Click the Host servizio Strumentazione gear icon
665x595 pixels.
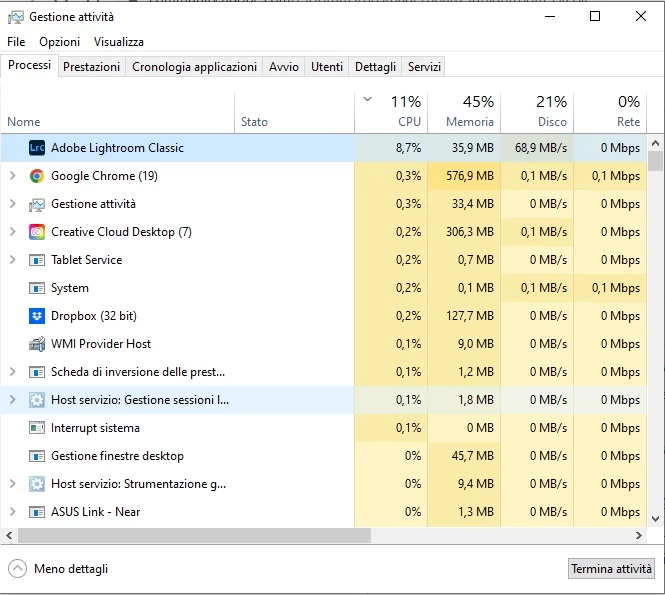click(x=37, y=484)
